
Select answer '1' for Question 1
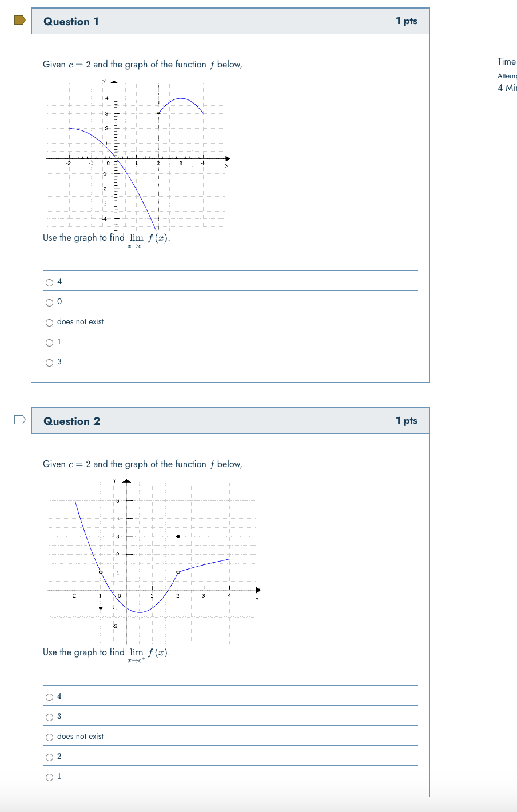coord(49,342)
